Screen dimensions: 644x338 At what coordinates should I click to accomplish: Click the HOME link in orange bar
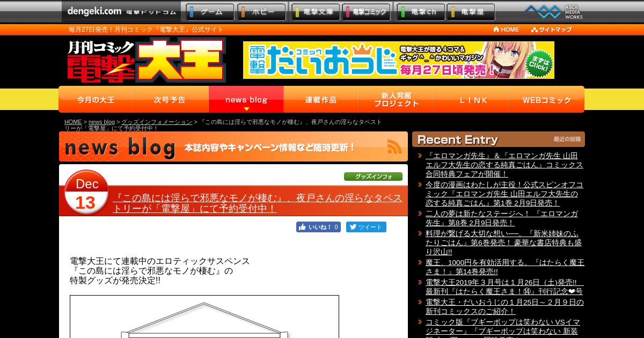click(506, 30)
